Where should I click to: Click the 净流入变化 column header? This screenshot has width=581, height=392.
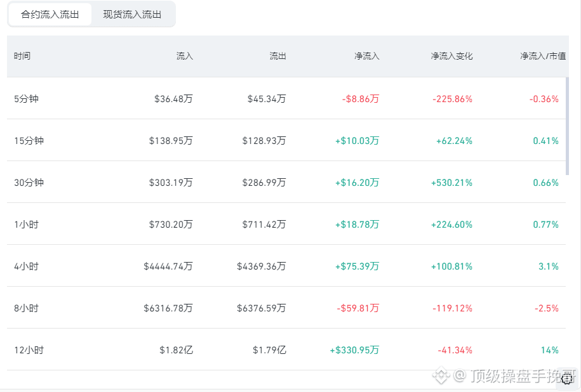point(451,56)
